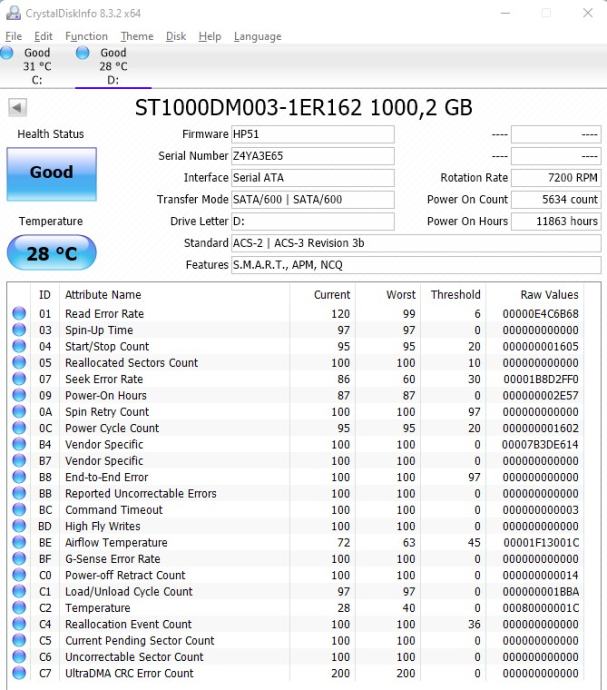Click status icon for Spin Retry Count
Image resolution: width=607 pixels, height=690 pixels.
pyautogui.click(x=19, y=411)
